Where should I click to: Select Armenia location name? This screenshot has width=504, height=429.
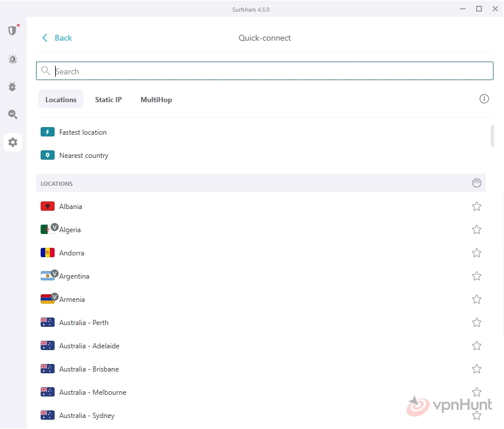(72, 300)
